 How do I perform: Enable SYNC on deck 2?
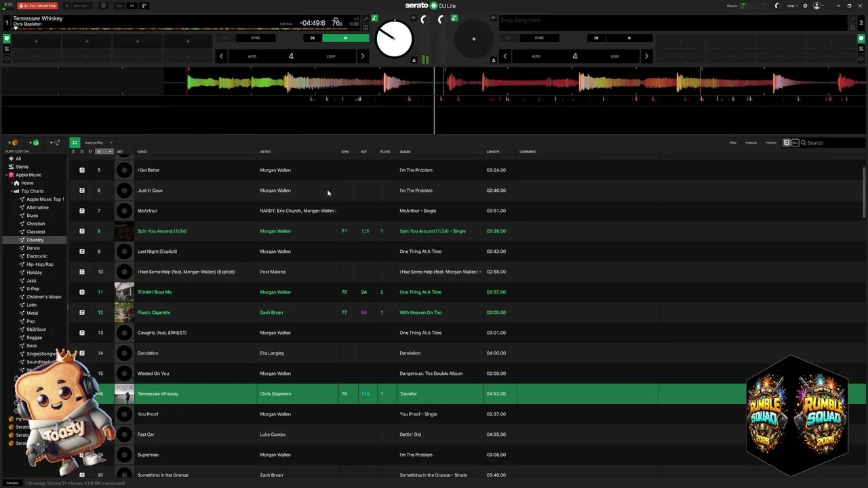(x=539, y=38)
